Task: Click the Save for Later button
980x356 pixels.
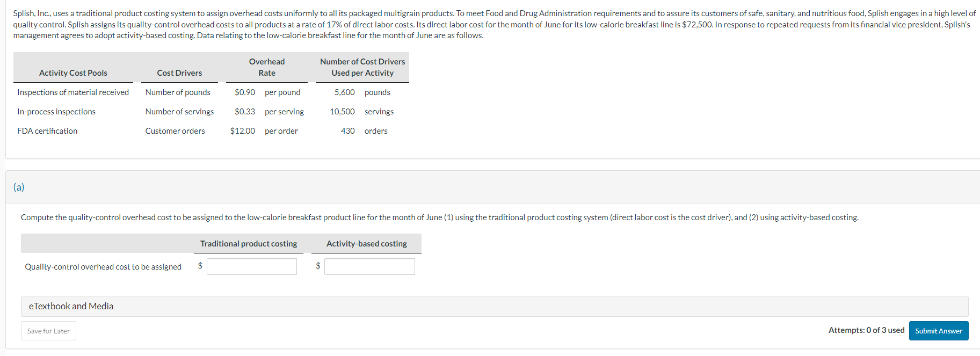Action: [48, 331]
